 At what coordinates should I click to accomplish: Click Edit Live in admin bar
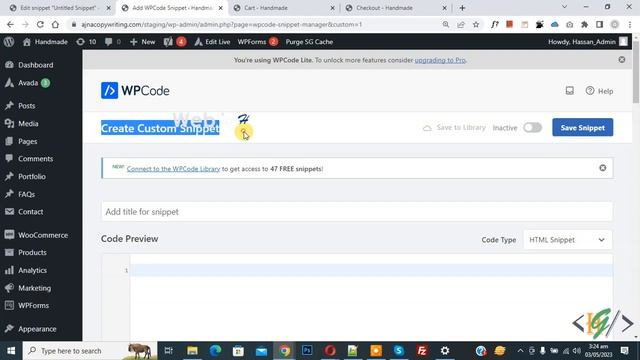pos(212,42)
